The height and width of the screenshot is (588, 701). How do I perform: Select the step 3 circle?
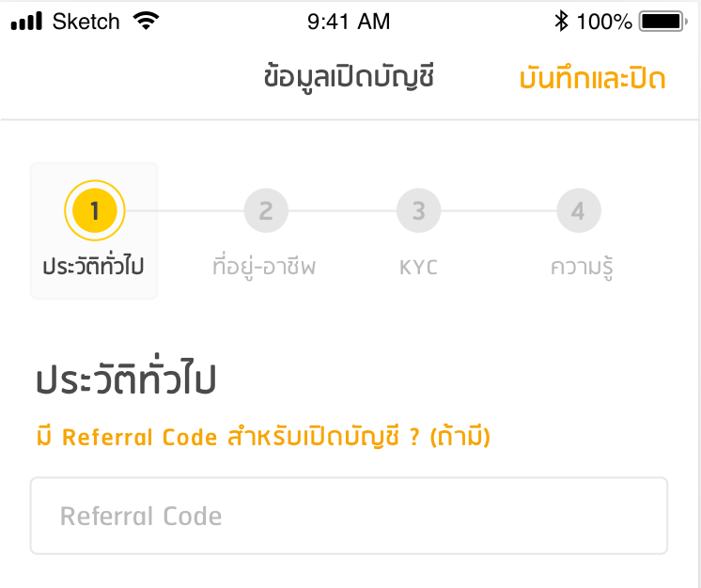pyautogui.click(x=419, y=211)
